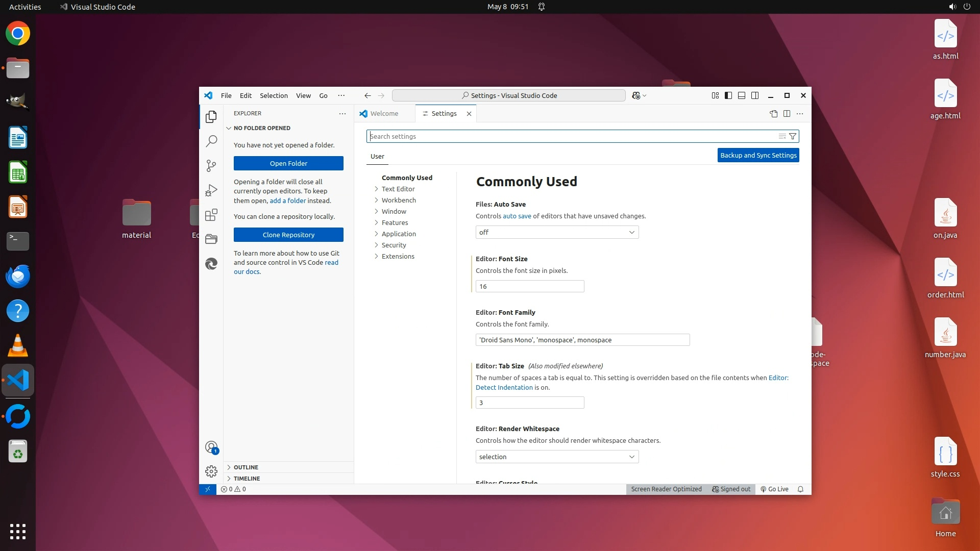This screenshot has height=551, width=980.
Task: Click the Manage gear icon
Action: (211, 471)
